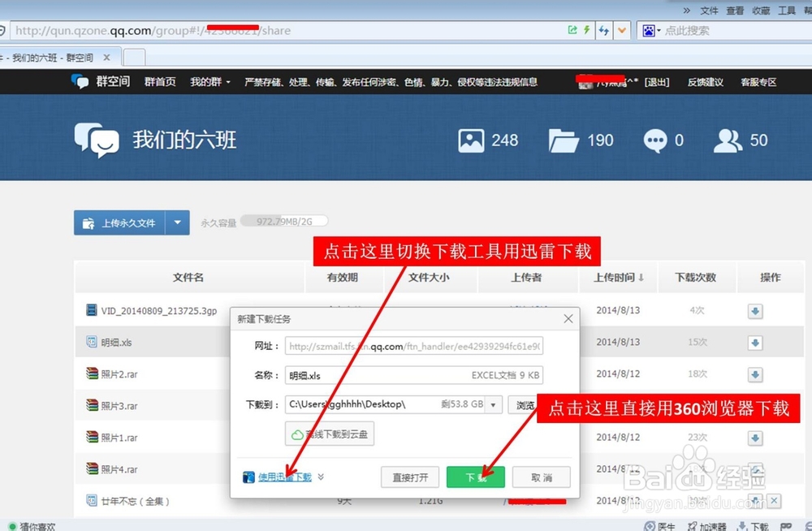The width and height of the screenshot is (812, 531).
Task: Open the members icon showing 50
Action: [728, 140]
